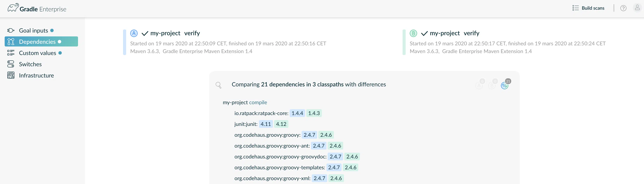The image size is (644, 184).
Task: Click the Infrastructure sidebar icon
Action: click(11, 75)
